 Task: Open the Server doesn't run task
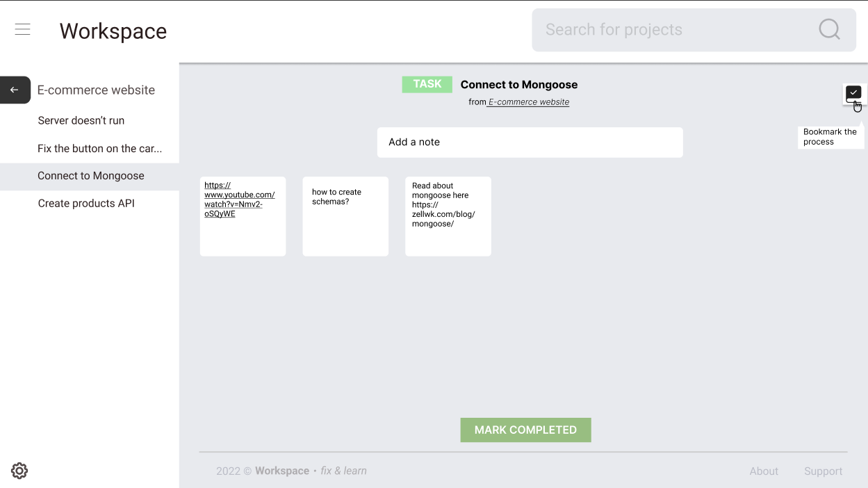(81, 120)
